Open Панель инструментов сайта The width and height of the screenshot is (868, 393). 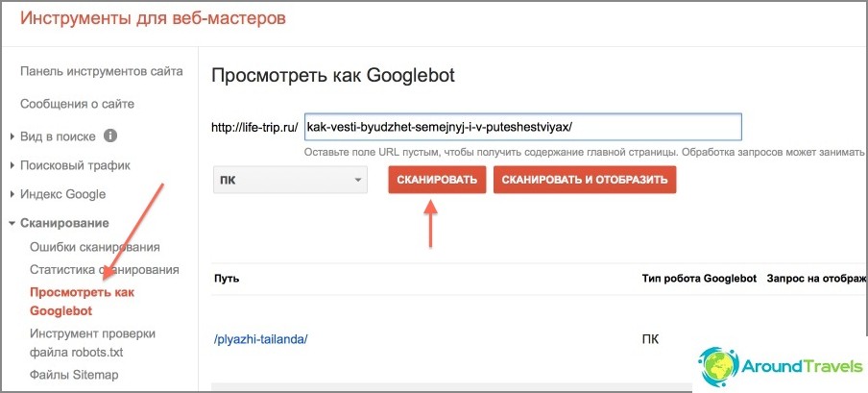pyautogui.click(x=102, y=71)
